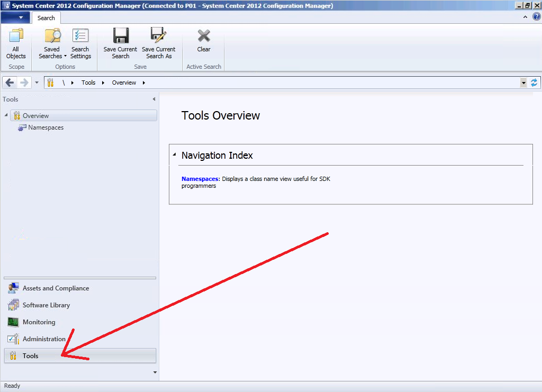Open Saved Searches in the ribbon
542x392 pixels.
tap(52, 43)
